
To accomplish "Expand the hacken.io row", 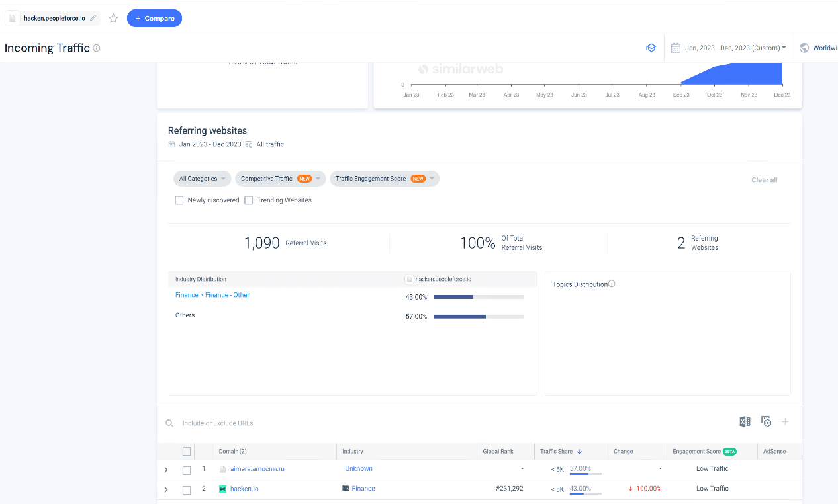I will click(x=166, y=490).
